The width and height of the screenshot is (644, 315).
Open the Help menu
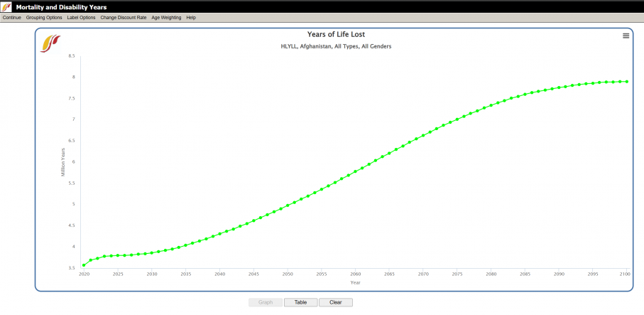tap(191, 17)
